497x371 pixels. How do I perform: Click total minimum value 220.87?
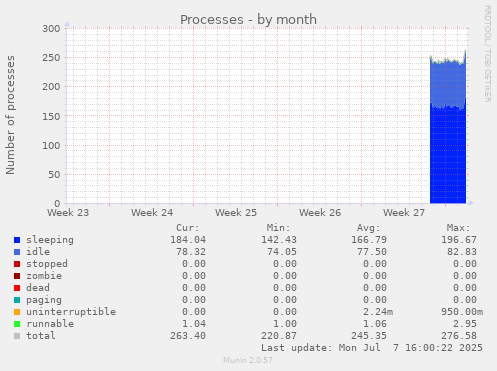click(x=279, y=336)
